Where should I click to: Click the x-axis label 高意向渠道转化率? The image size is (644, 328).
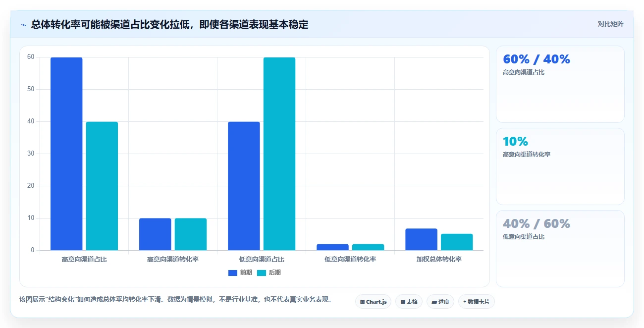[173, 259]
